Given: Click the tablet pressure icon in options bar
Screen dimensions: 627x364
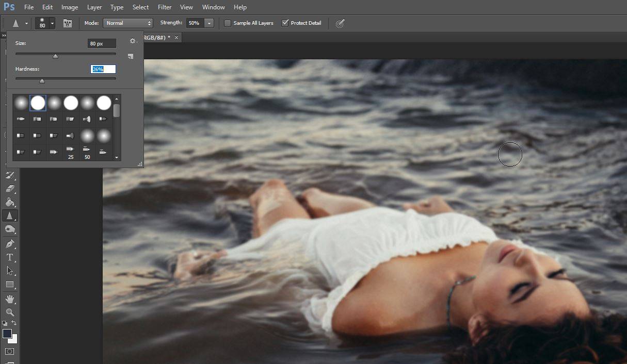Looking at the screenshot, I should click(340, 23).
